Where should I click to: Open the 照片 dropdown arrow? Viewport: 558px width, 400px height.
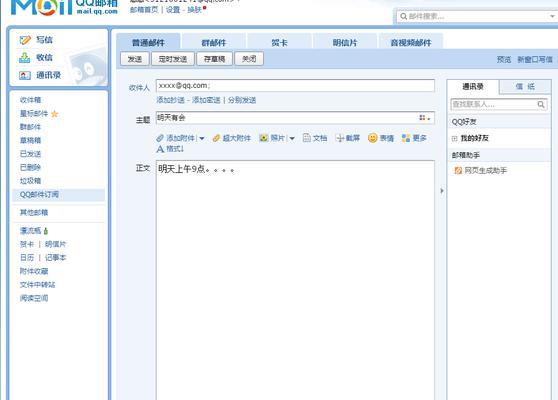(x=292, y=138)
